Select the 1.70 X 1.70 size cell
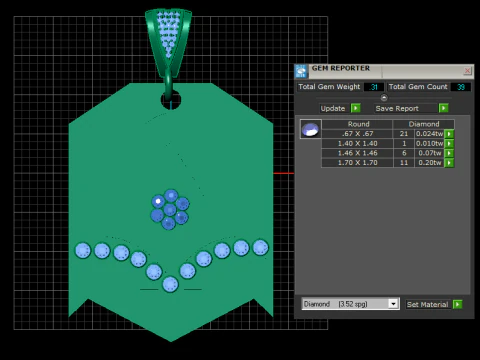This screenshot has width=480, height=360. (x=357, y=163)
